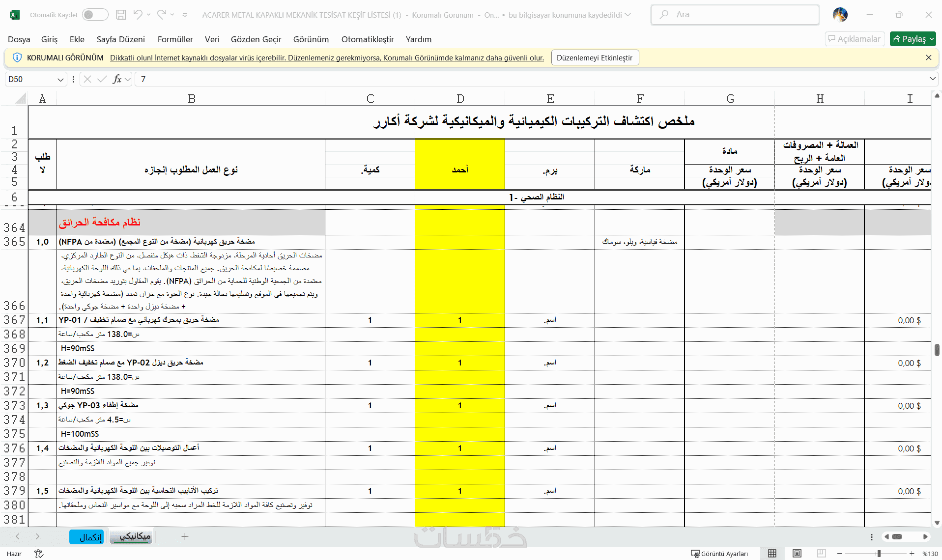Open the Dosya menu

pos(19,39)
